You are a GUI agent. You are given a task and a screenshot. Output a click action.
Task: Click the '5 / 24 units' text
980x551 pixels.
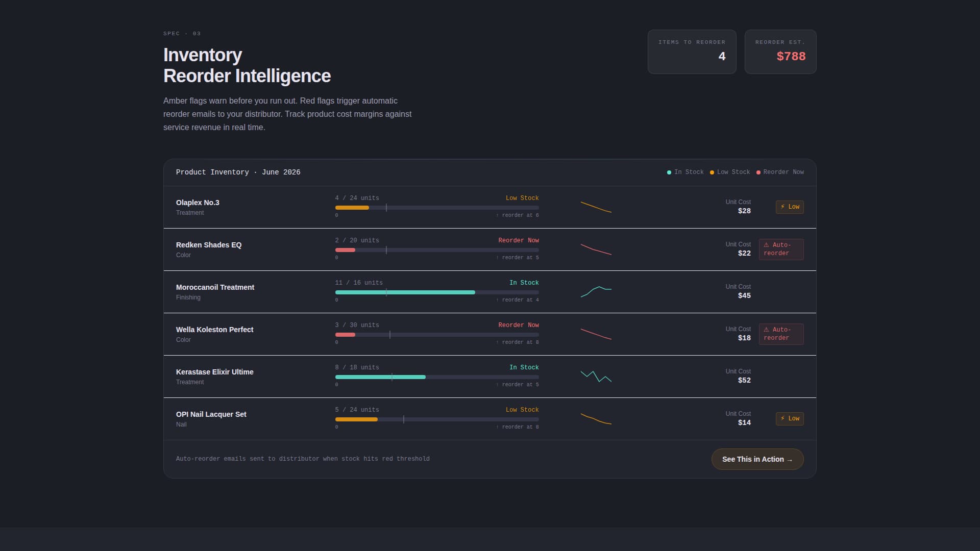click(357, 410)
